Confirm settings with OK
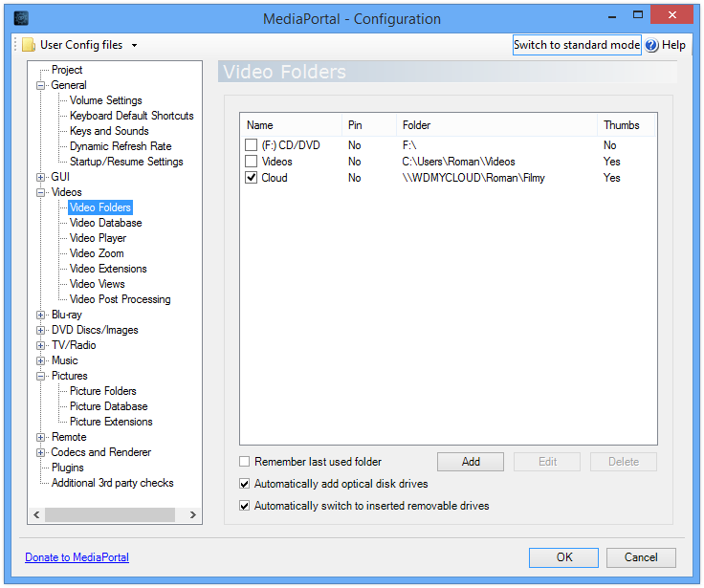 click(563, 557)
